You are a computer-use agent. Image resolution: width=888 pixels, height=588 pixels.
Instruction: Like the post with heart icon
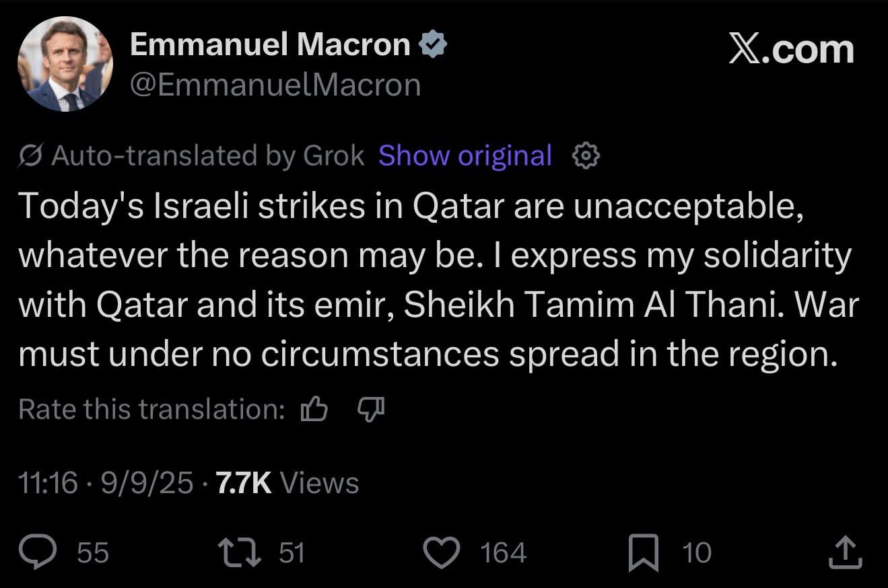point(441,552)
